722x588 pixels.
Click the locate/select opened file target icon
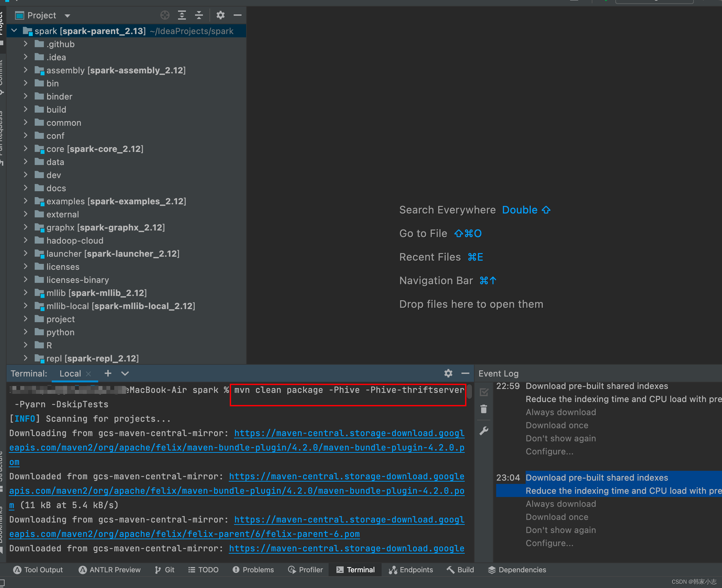[165, 15]
